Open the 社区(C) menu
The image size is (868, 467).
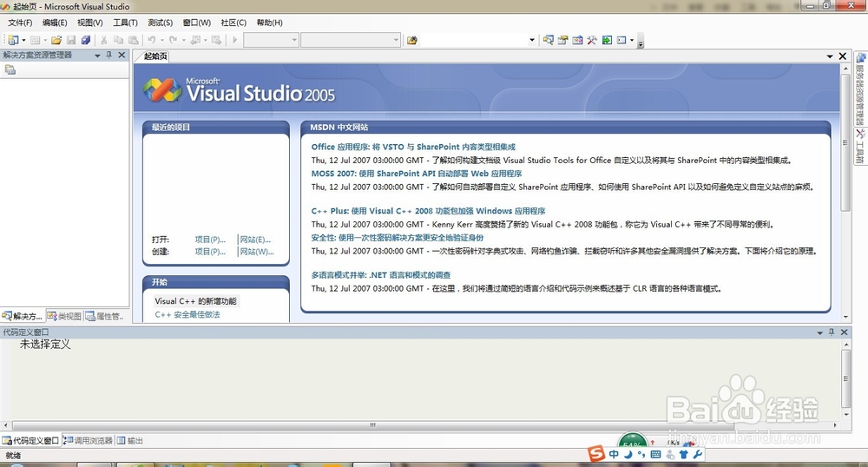click(x=233, y=23)
